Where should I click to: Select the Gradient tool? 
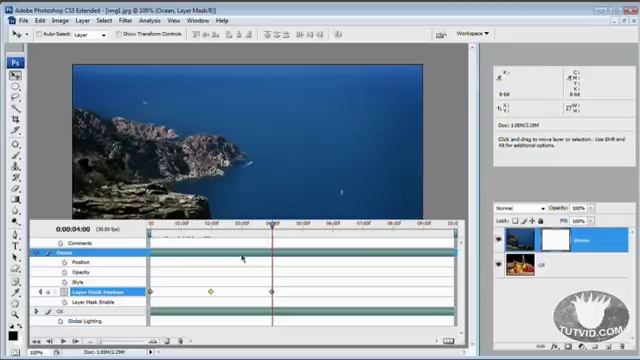(15, 200)
